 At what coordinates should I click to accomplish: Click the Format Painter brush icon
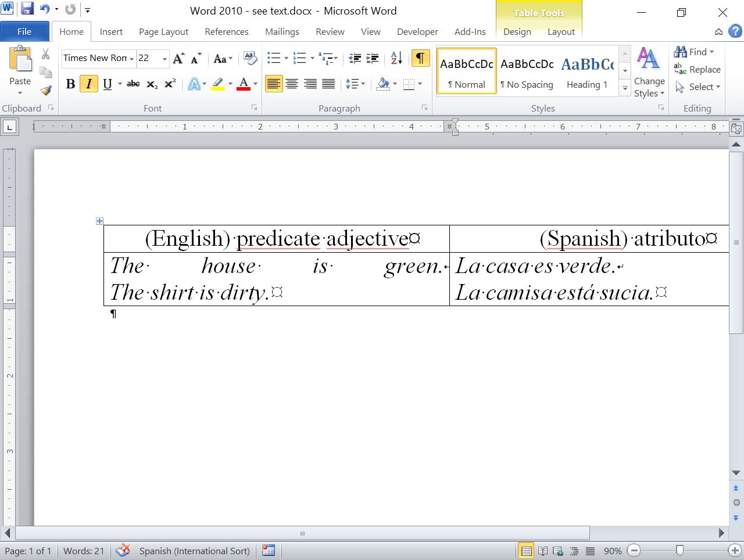[x=46, y=90]
